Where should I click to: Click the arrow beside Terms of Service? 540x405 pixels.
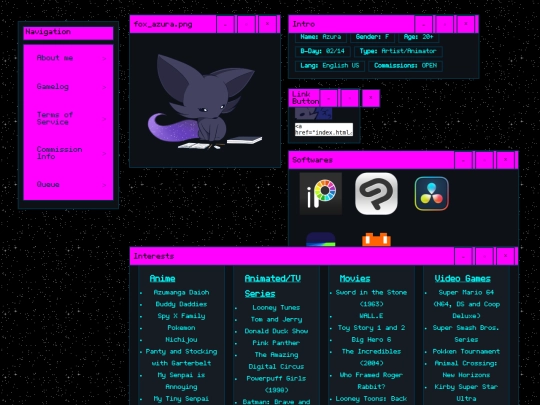[x=104, y=119]
